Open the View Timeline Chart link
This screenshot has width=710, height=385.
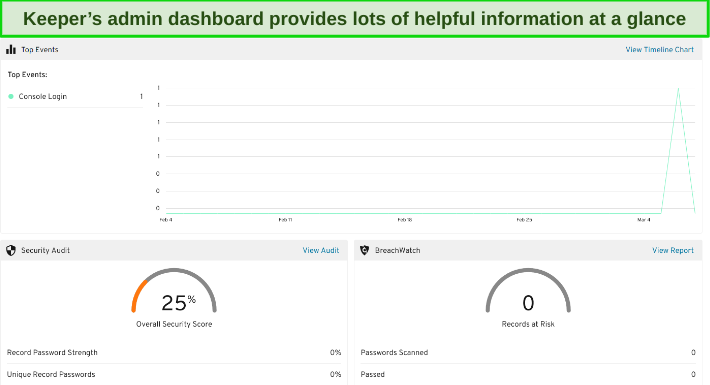point(659,50)
